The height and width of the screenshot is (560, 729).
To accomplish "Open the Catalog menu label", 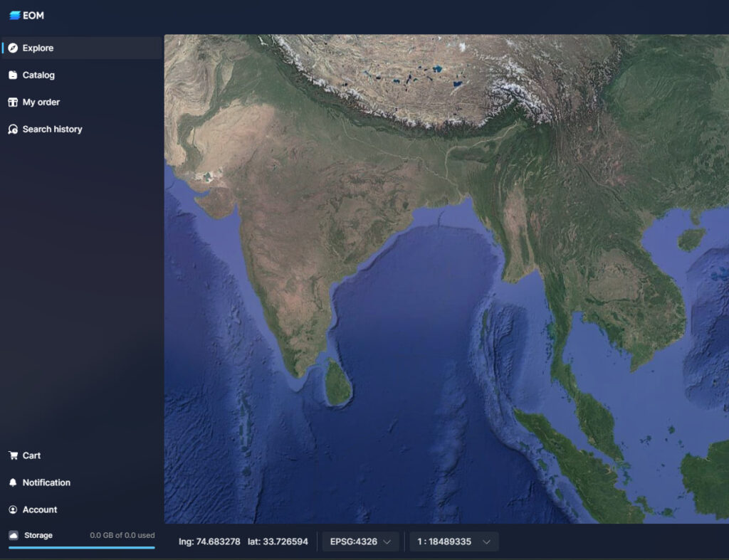I will pyautogui.click(x=38, y=75).
